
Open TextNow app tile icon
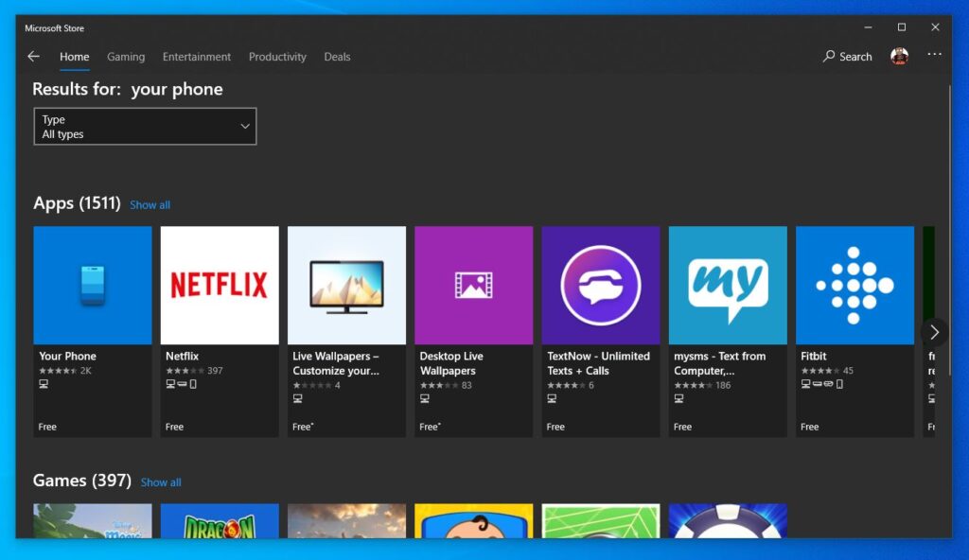[601, 285]
